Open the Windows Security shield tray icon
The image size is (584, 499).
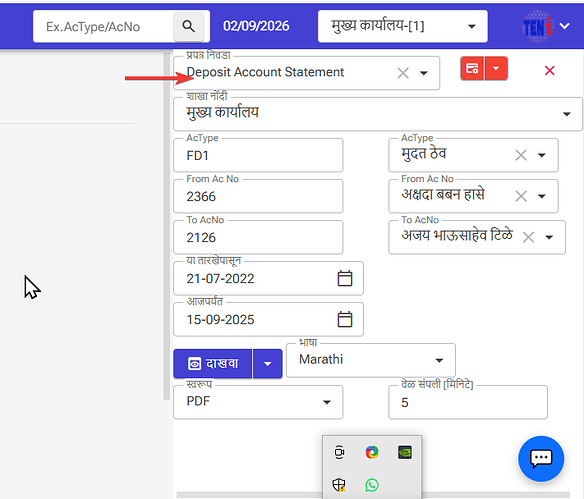pyautogui.click(x=339, y=485)
